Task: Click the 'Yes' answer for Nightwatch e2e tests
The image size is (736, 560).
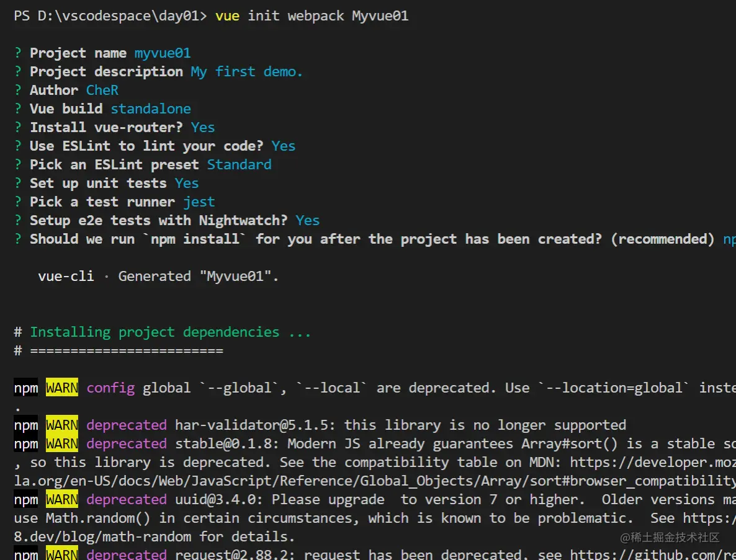Action: pyautogui.click(x=307, y=220)
